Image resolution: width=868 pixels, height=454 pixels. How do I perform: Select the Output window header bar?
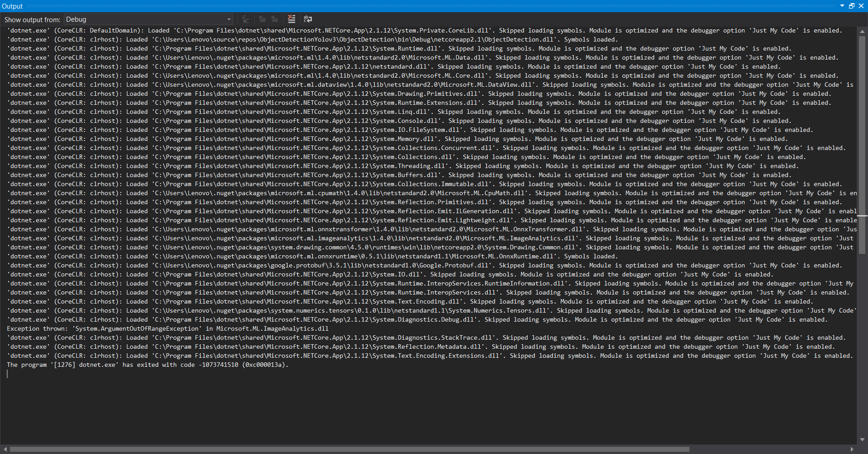pyautogui.click(x=407, y=6)
